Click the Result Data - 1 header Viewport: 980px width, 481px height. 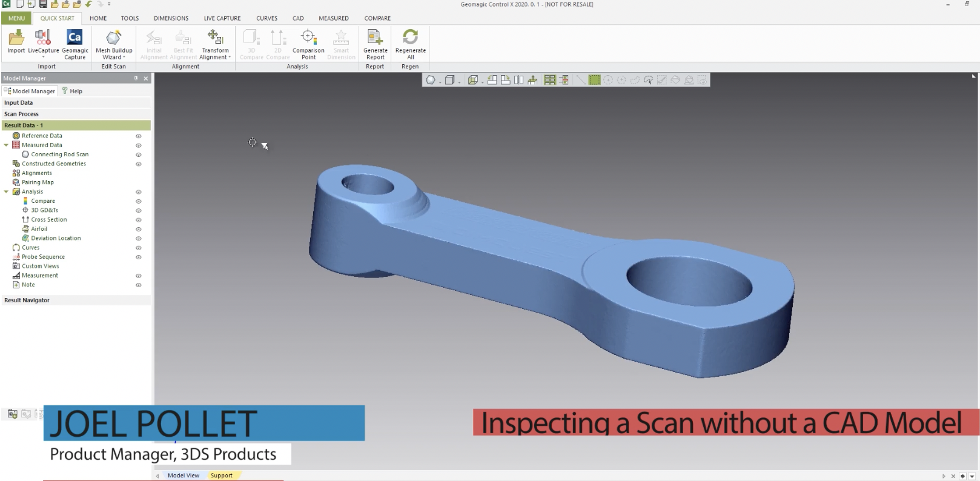coord(76,125)
